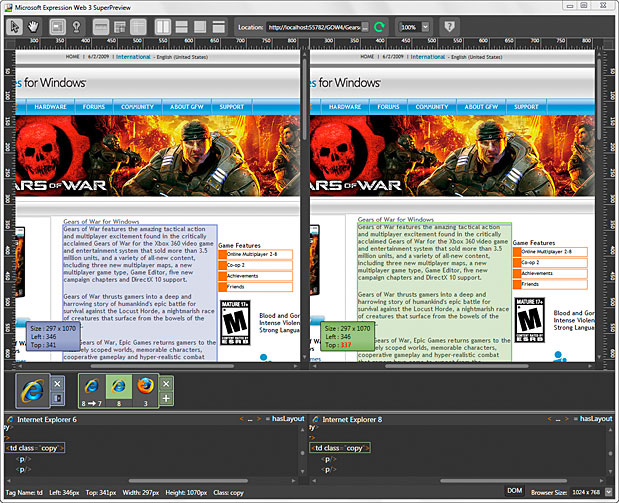This screenshot has width=619, height=503.
Task: Add a comparison browser with plus button
Action: tap(167, 399)
